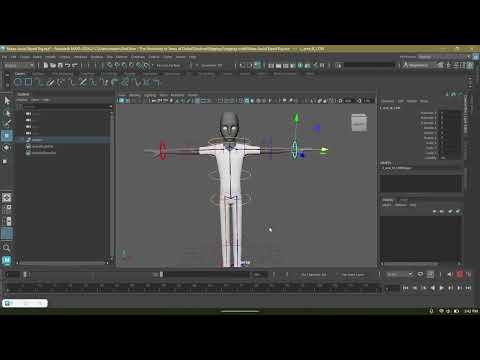
Task: Click the Redo arrow icon in status line
Action: [75, 66]
